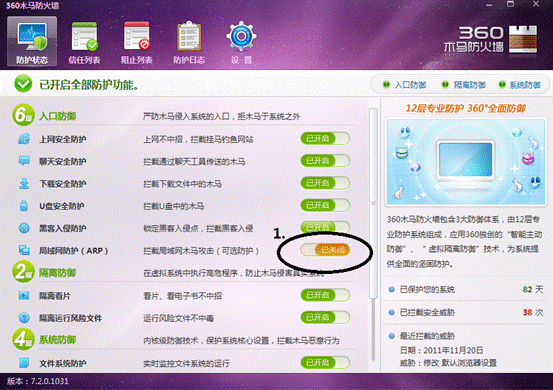Click the green 2层 隔离防御 badge
The image size is (553, 390).
click(23, 272)
